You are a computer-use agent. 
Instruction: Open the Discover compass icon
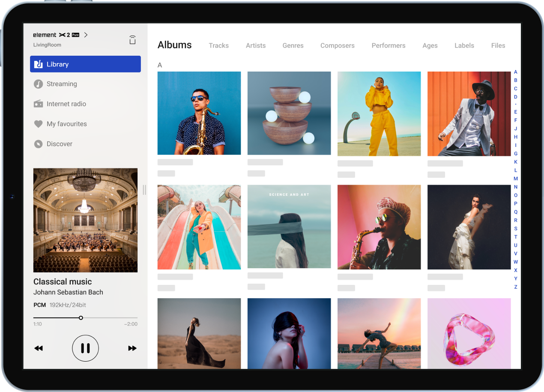39,144
